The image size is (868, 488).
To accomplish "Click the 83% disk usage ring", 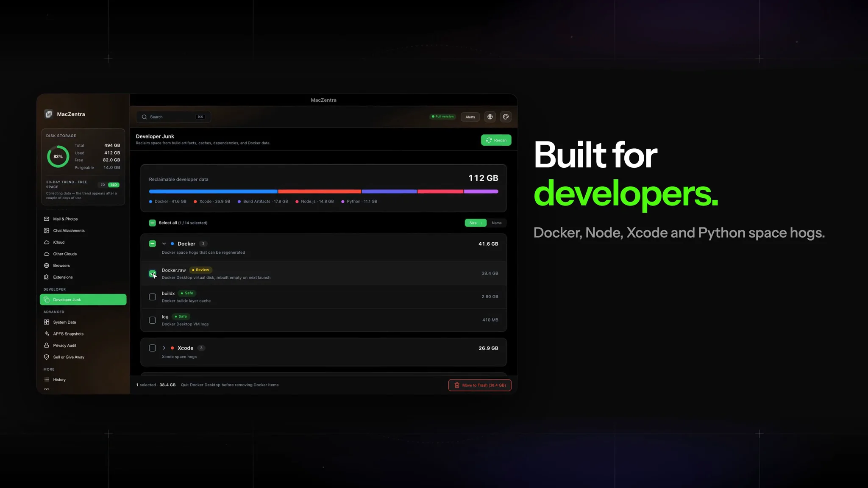I will 58,156.
